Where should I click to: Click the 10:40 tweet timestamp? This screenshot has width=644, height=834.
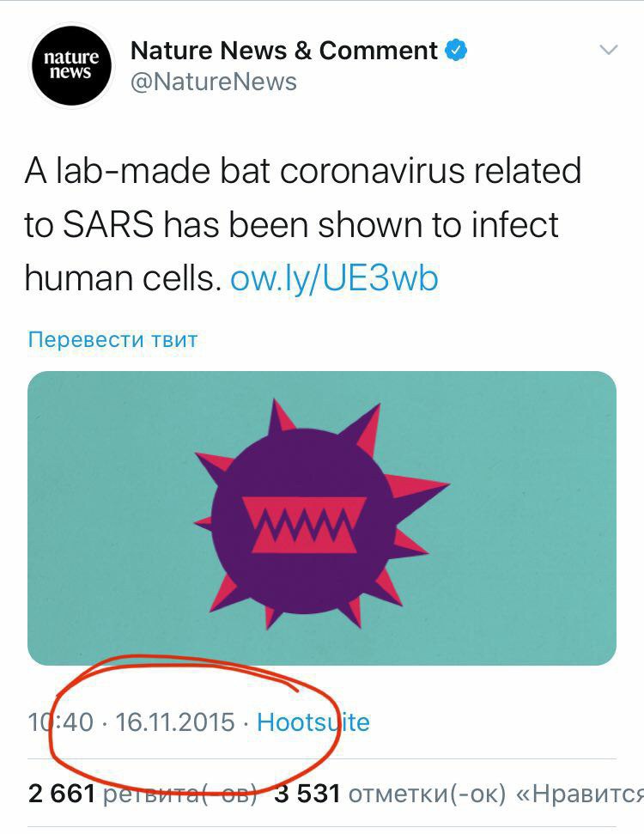click(x=60, y=721)
